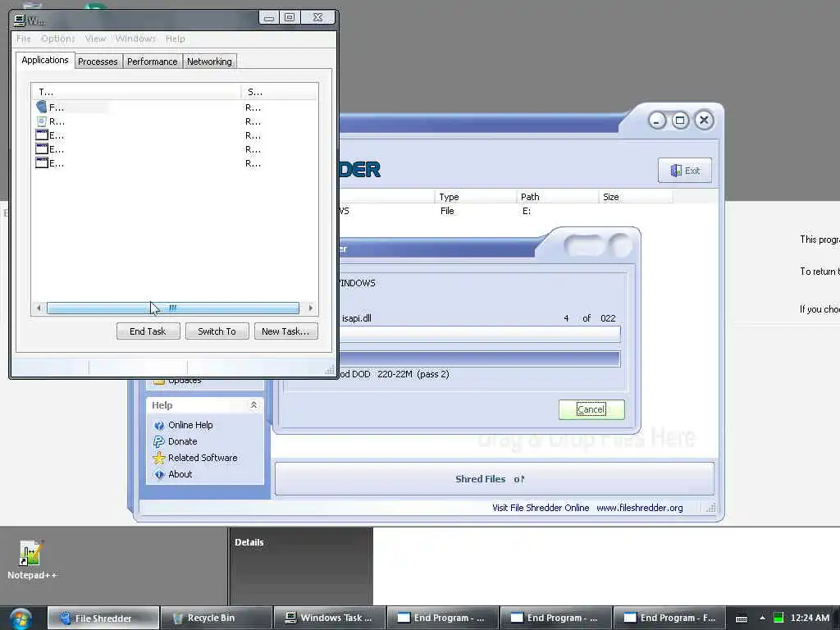
Task: Click the Details panel header
Action: pos(249,542)
